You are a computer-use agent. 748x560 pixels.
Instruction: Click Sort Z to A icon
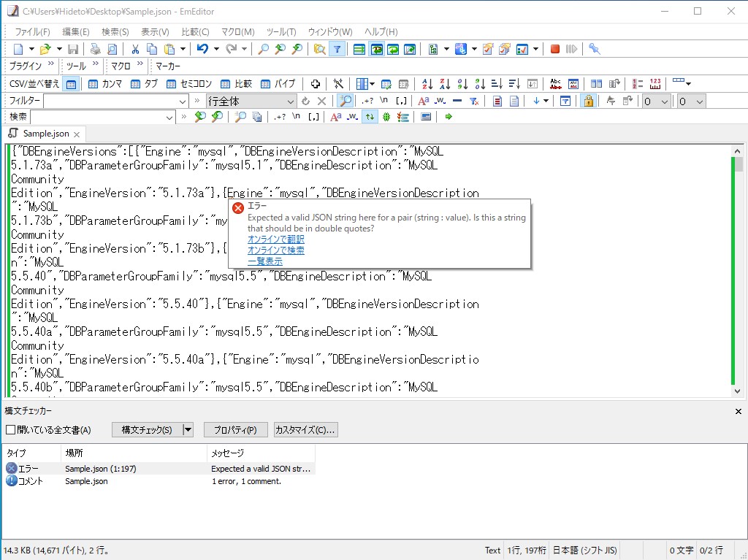[445, 84]
